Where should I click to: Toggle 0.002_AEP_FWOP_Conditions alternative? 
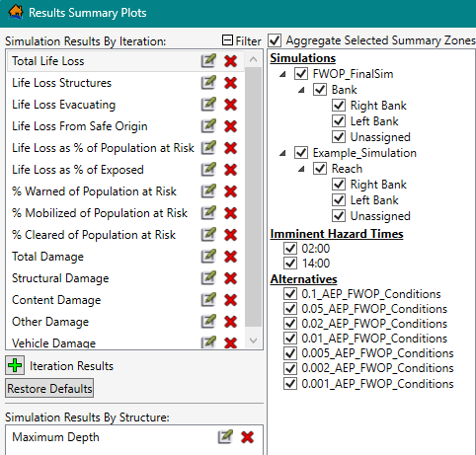290,368
